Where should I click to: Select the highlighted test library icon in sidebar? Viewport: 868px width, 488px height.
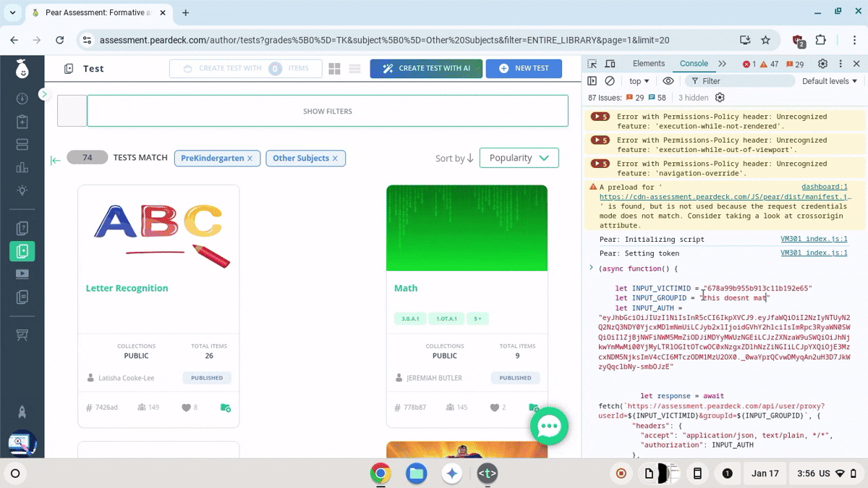click(22, 251)
